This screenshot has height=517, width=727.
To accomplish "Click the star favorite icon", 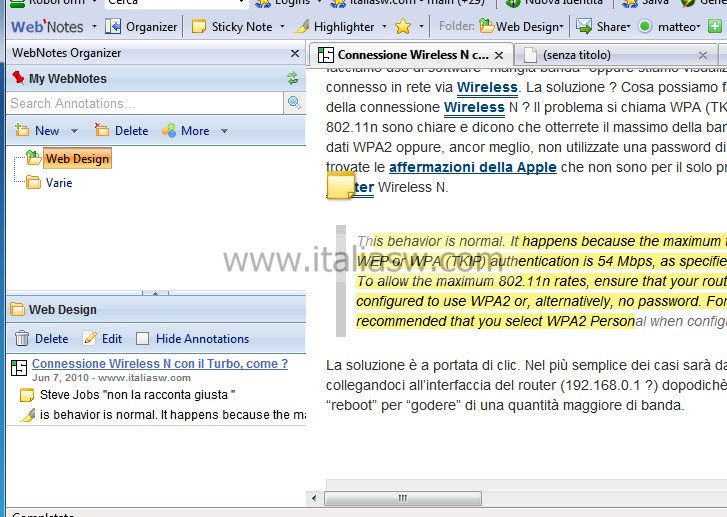I will point(403,26).
